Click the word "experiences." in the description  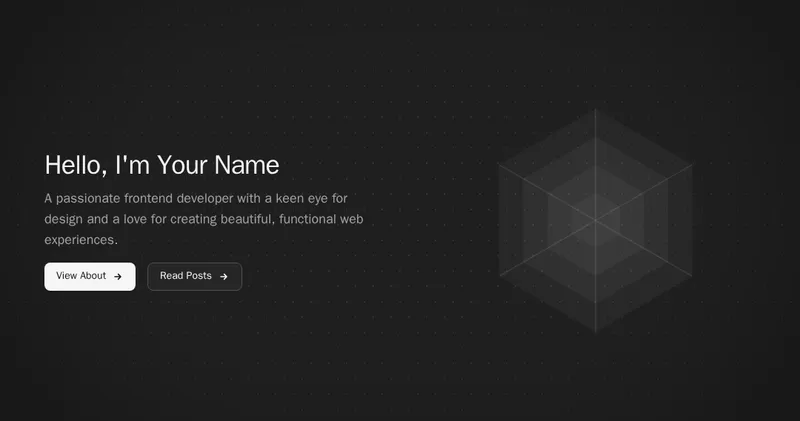click(x=81, y=240)
